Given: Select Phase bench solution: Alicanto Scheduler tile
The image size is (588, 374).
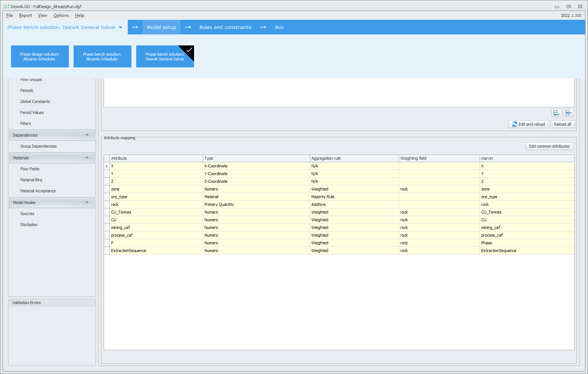Looking at the screenshot, I should pyautogui.click(x=102, y=56).
